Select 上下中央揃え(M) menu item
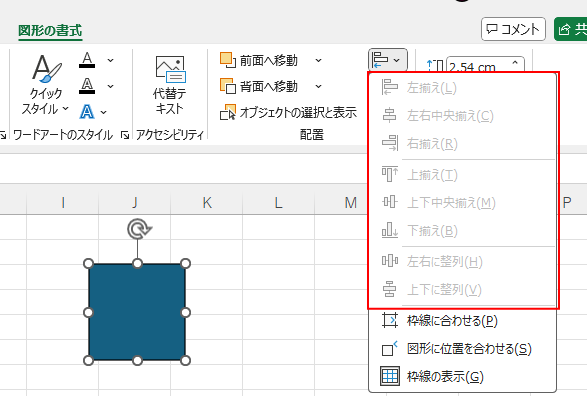 462,202
